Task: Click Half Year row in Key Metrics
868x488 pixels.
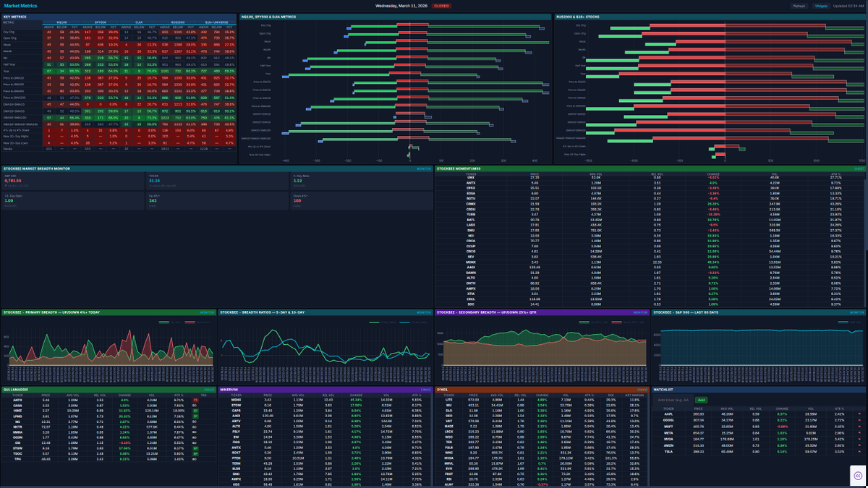Action: (120, 64)
